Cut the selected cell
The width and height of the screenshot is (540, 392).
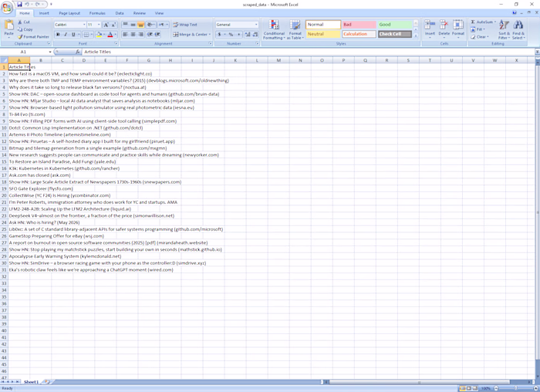[x=24, y=22]
